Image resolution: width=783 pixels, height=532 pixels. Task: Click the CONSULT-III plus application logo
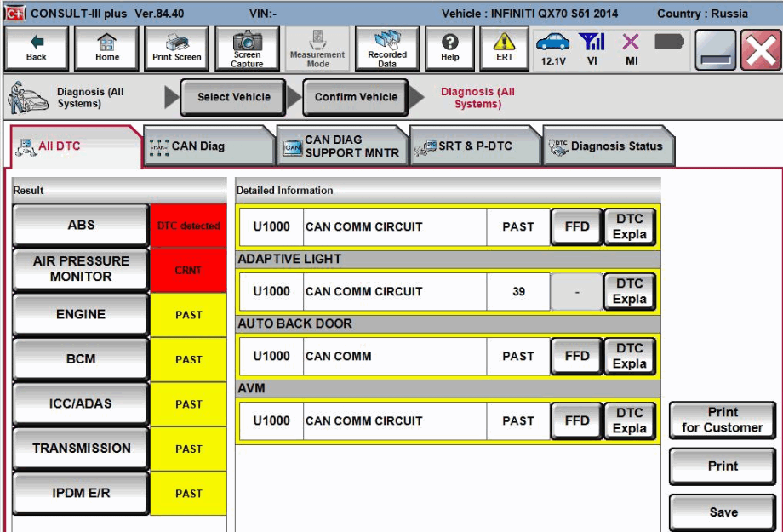[x=15, y=14]
